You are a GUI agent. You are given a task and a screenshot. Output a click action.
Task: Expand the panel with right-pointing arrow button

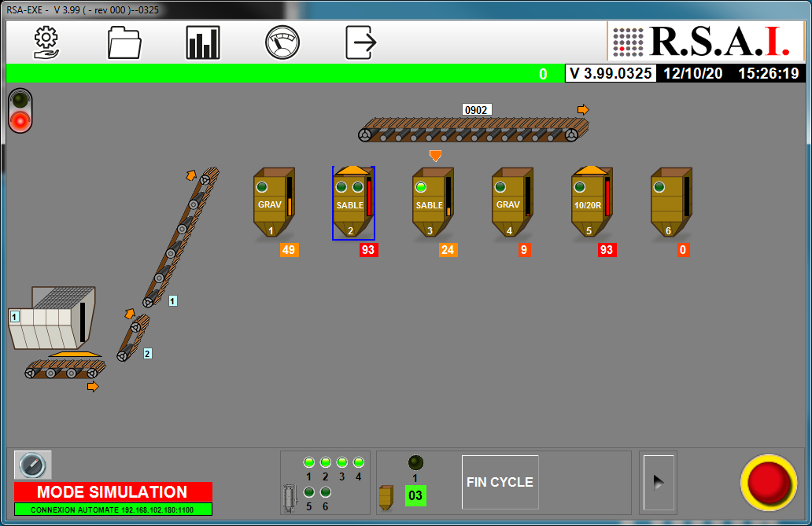[x=659, y=483]
